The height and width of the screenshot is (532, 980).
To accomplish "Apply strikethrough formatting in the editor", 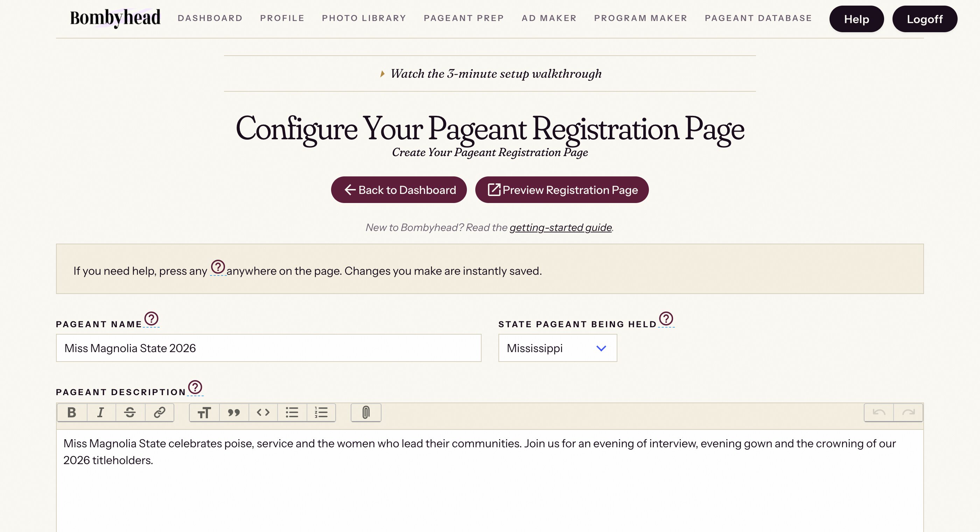I will (130, 413).
